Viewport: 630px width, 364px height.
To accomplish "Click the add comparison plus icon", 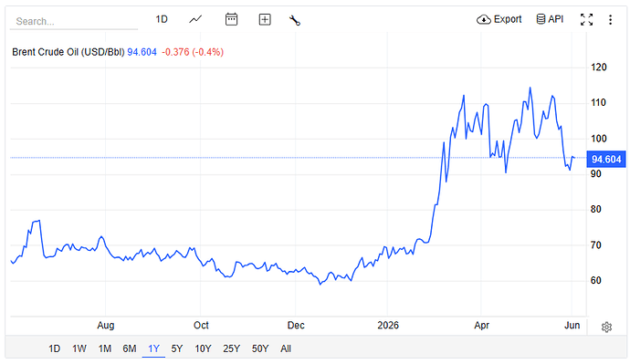I will tap(265, 19).
